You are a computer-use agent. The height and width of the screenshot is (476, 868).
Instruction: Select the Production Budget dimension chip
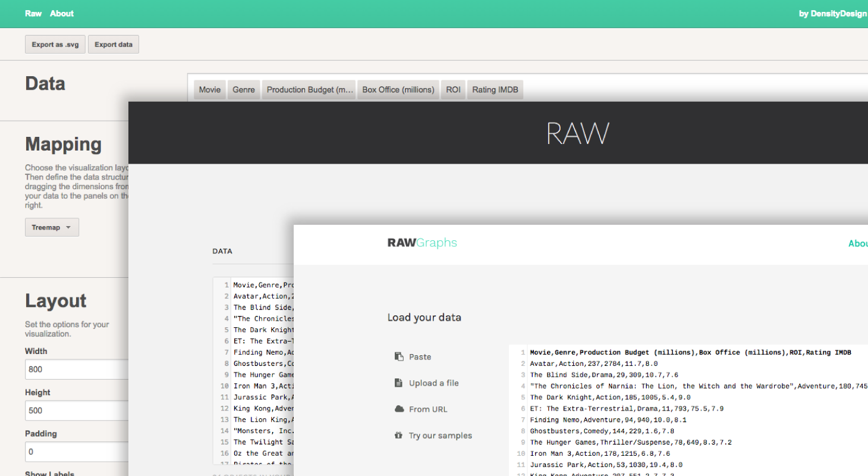point(309,90)
